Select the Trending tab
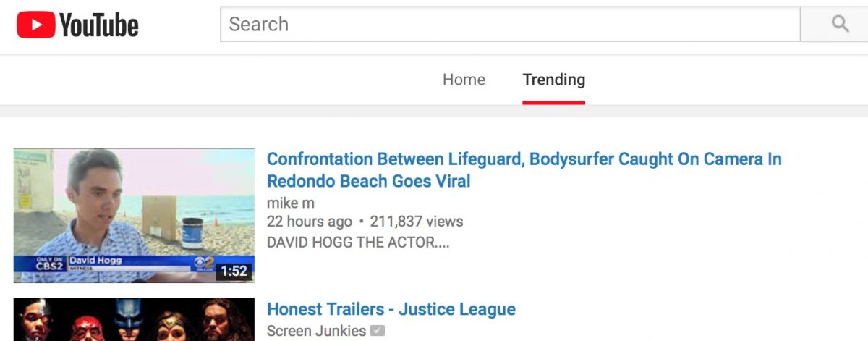 pos(553,80)
